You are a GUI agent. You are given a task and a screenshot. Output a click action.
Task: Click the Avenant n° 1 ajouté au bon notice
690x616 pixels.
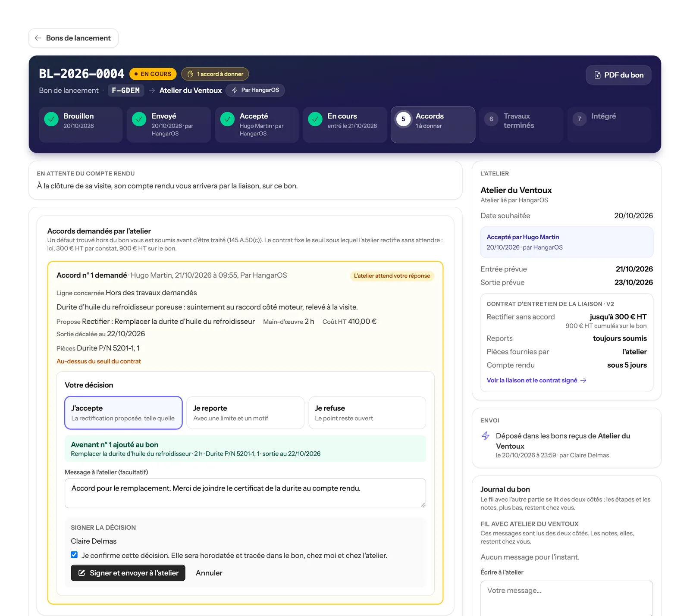click(x=245, y=449)
